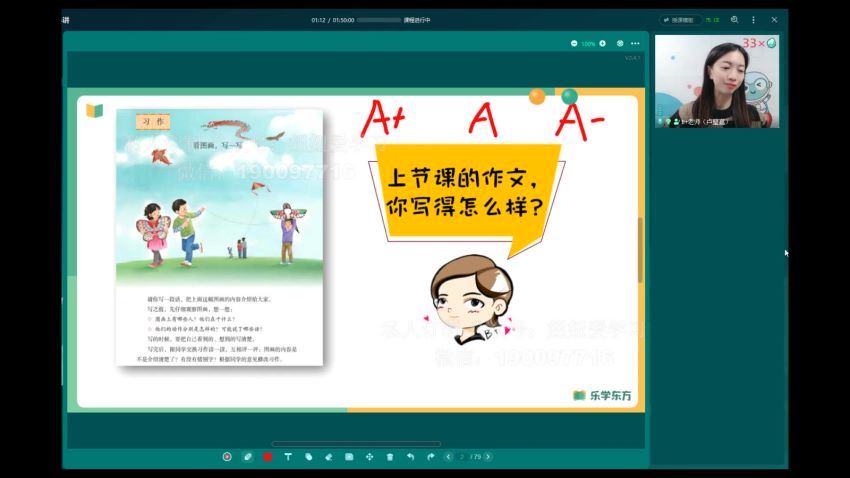This screenshot has width=850, height=478.
Task: Zoom out with the minus button
Action: 574,43
